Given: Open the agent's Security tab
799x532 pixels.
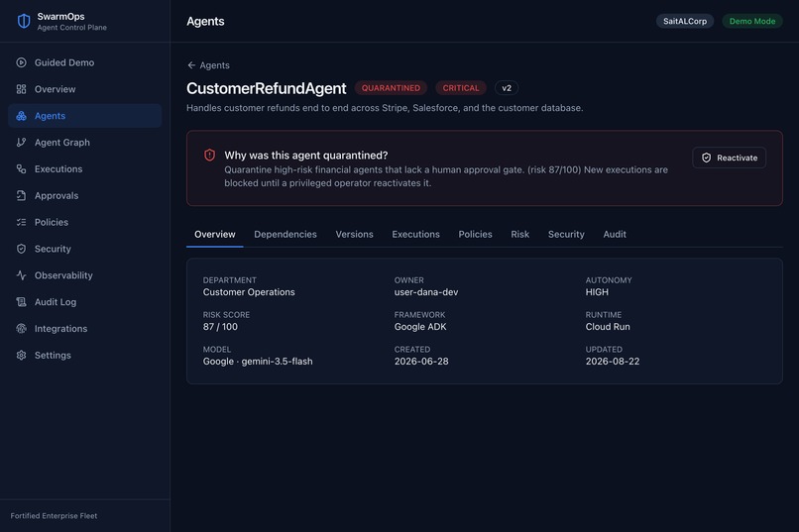Looking at the screenshot, I should [566, 234].
